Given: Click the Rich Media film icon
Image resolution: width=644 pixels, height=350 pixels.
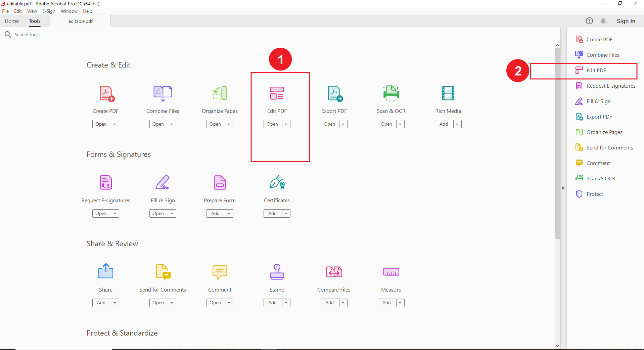Looking at the screenshot, I should (x=448, y=93).
